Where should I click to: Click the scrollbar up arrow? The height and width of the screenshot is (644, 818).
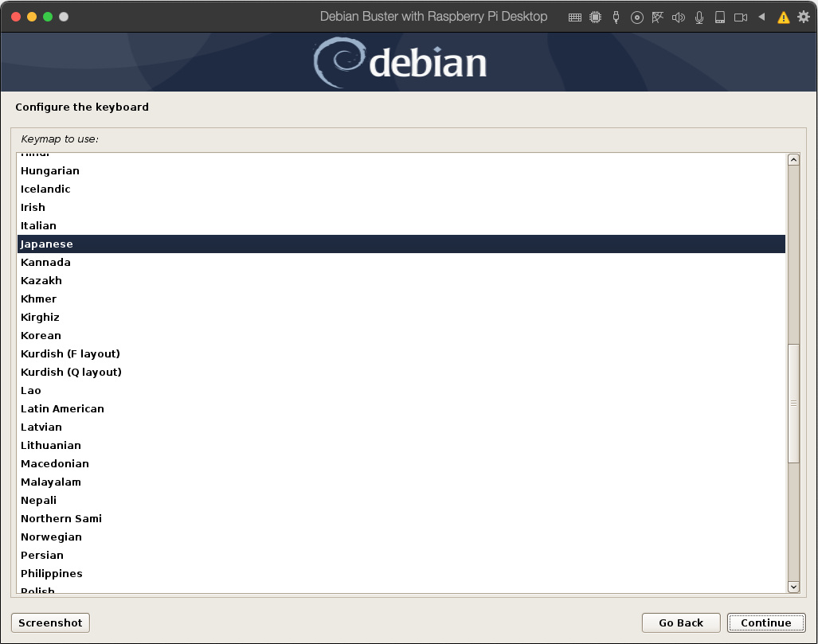coord(793,159)
